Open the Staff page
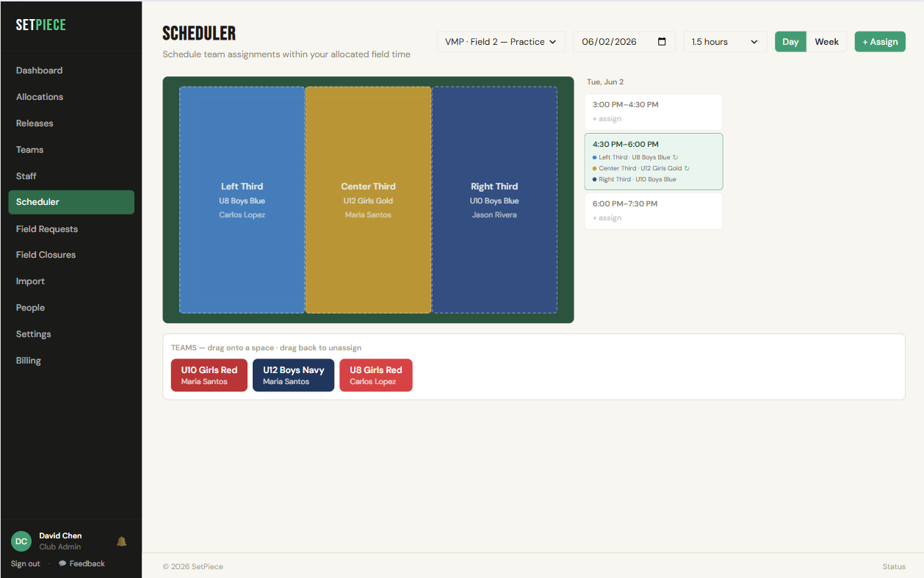 (x=71, y=176)
